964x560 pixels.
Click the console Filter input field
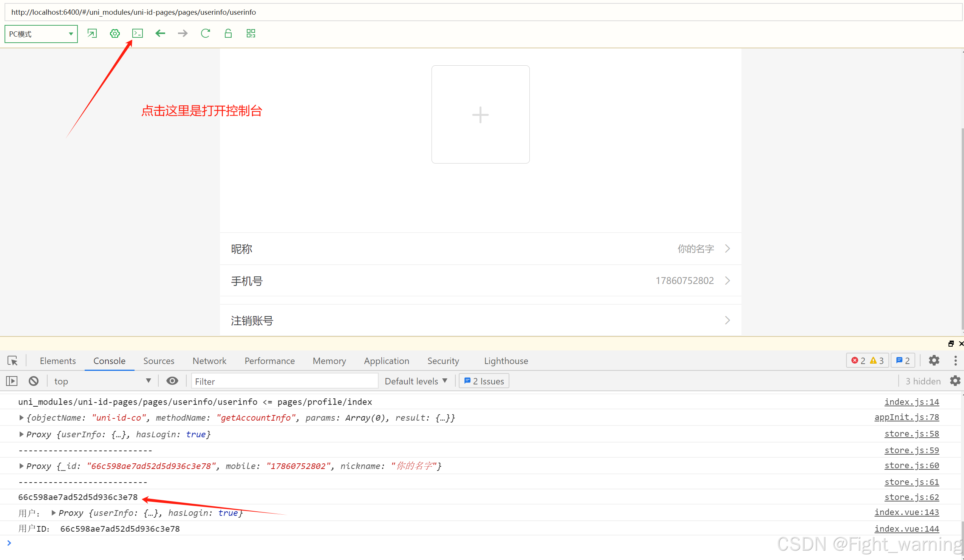coord(284,381)
